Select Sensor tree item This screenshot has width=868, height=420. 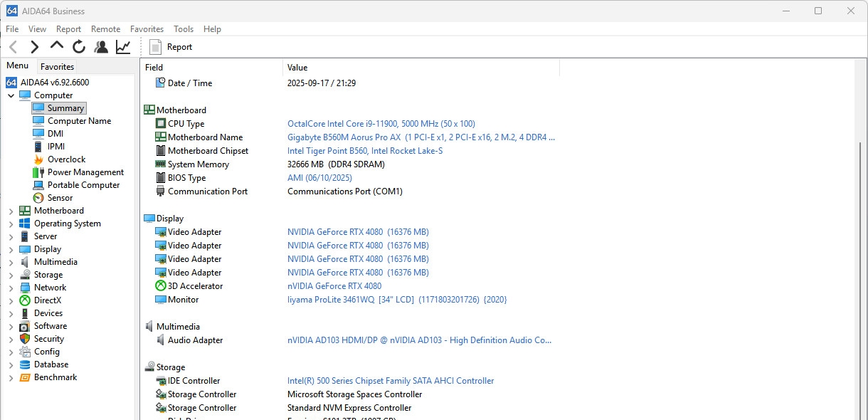60,198
